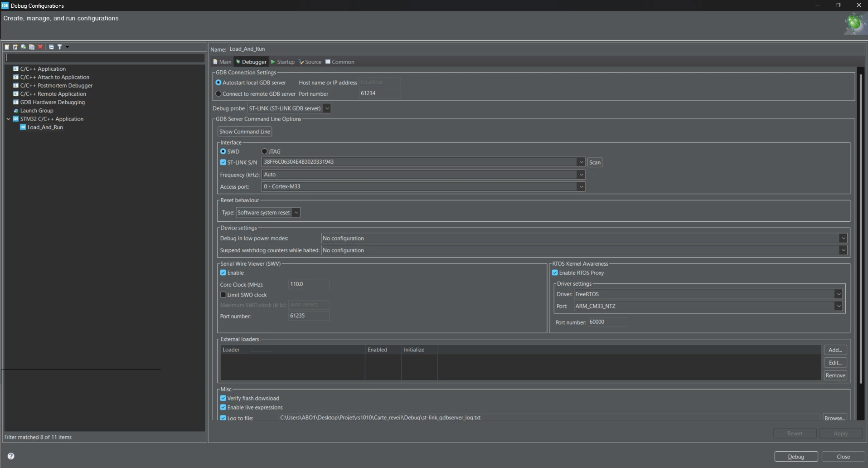Click the Filter funnel icon

click(59, 47)
